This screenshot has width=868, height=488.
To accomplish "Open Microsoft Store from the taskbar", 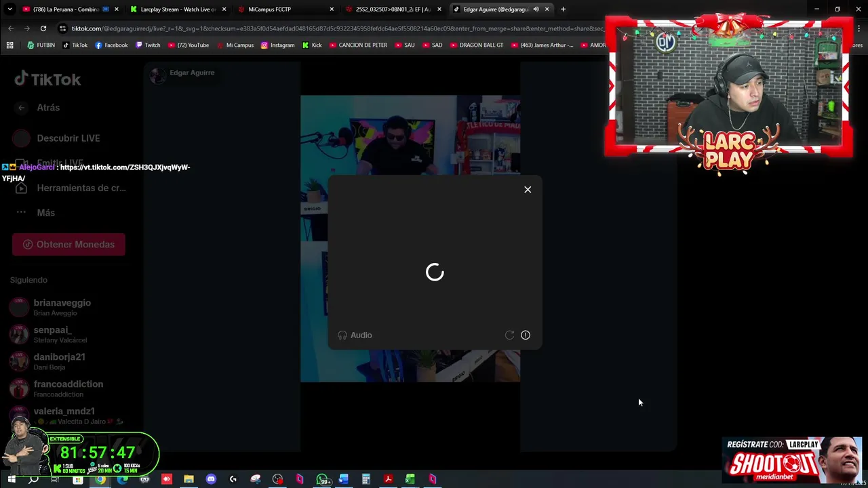I will [x=78, y=480].
